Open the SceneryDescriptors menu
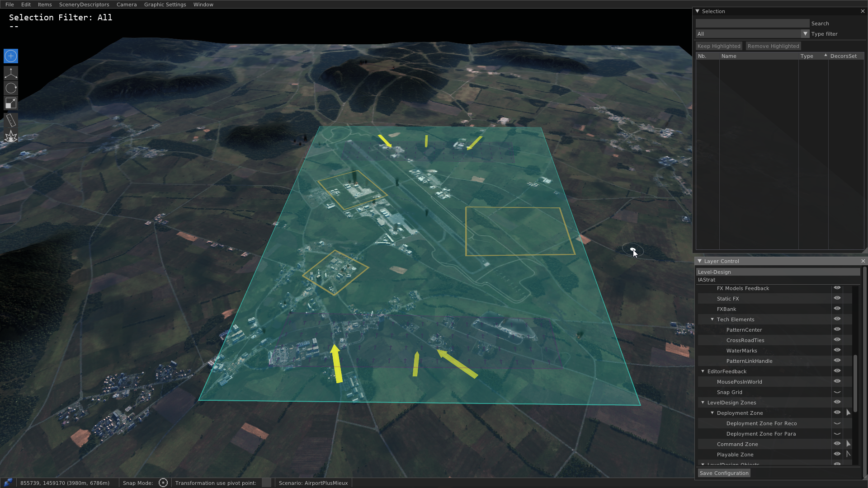Screen dimensions: 868x488 (84, 5)
